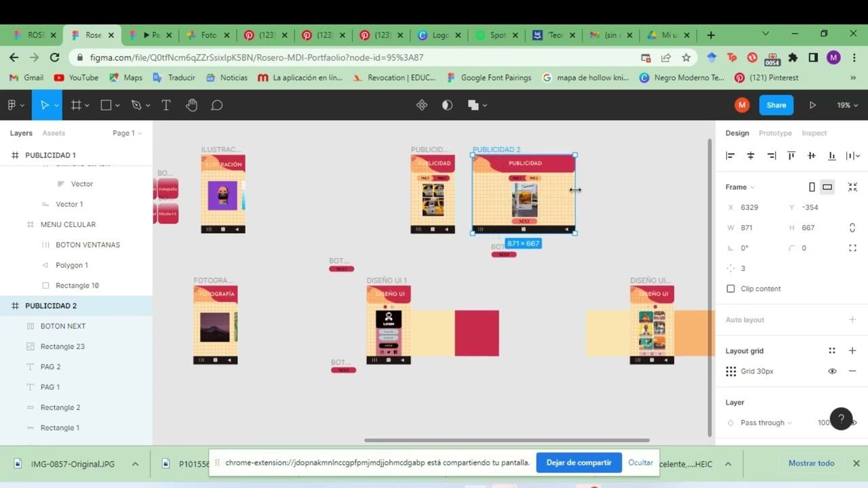
Task: Open layout grid styles icon
Action: click(x=832, y=350)
